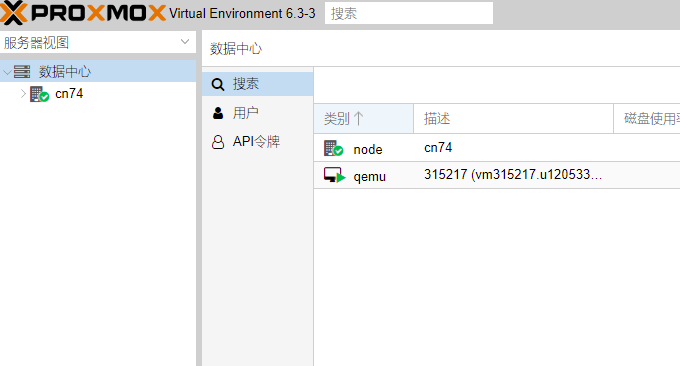Click Virtual Environment 6.3-3 version text
Image resolution: width=680 pixels, height=366 pixels.
[242, 13]
